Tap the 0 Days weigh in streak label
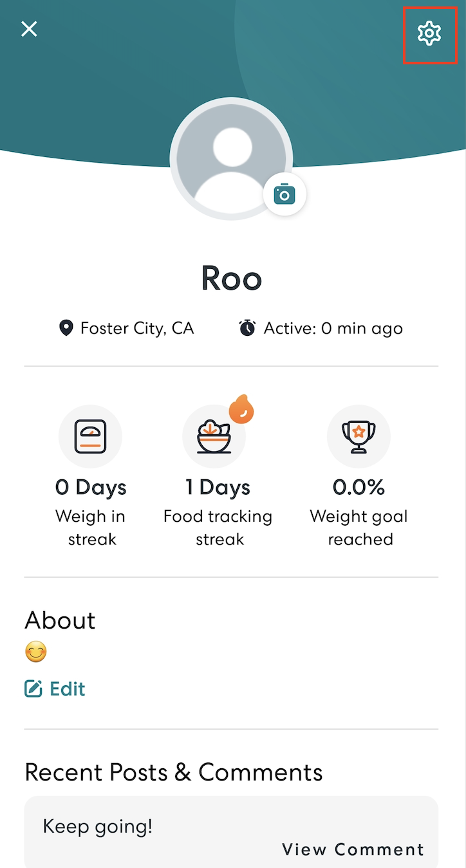This screenshot has width=466, height=868. coord(91,487)
